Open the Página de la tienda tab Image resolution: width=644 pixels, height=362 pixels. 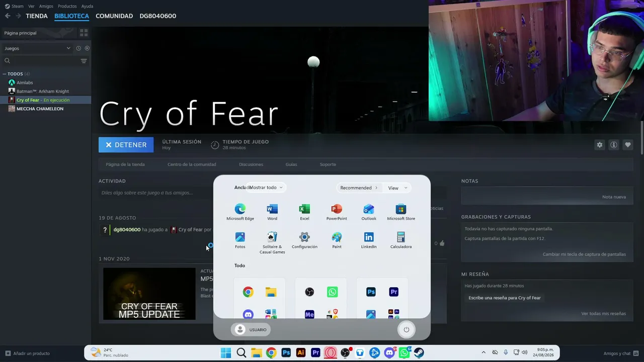pos(125,164)
